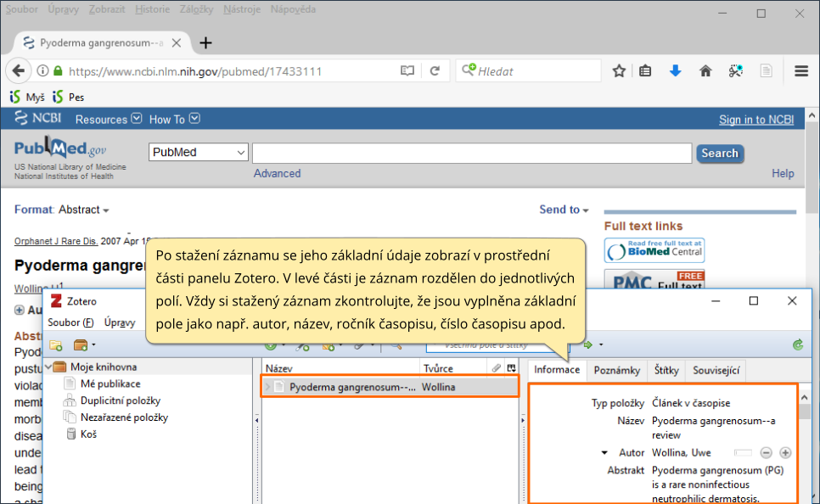This screenshot has width=820, height=504.
Task: Click the PubMed Search button
Action: 720,154
